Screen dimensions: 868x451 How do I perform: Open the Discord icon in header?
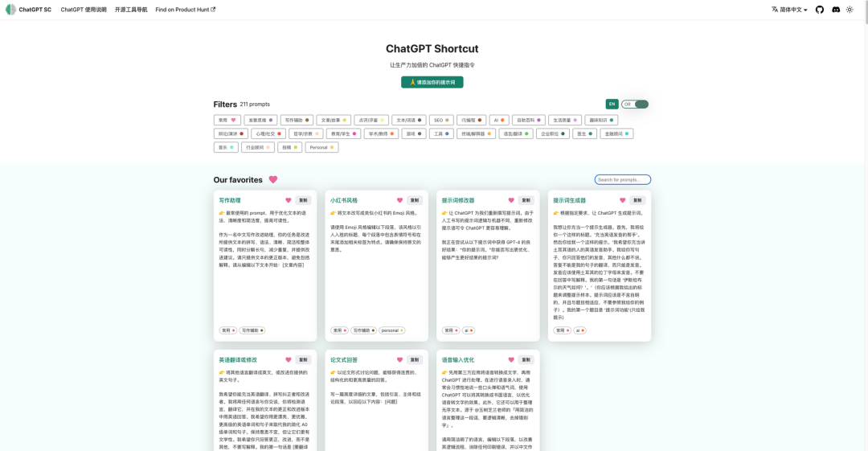click(x=835, y=10)
